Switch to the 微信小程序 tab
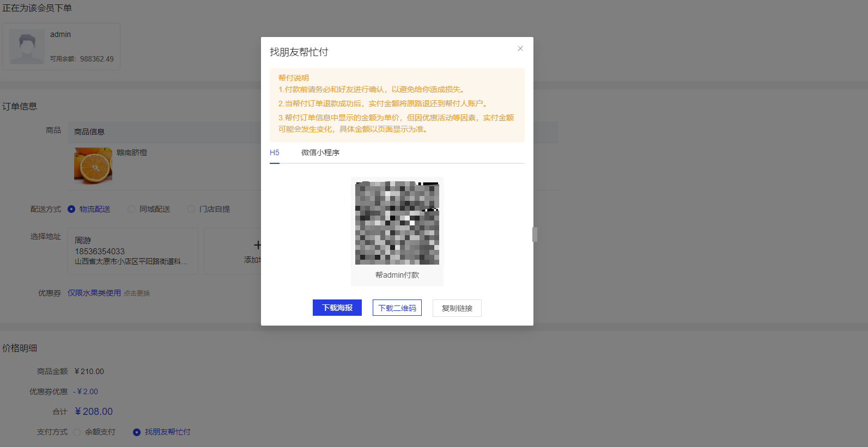 coord(320,153)
